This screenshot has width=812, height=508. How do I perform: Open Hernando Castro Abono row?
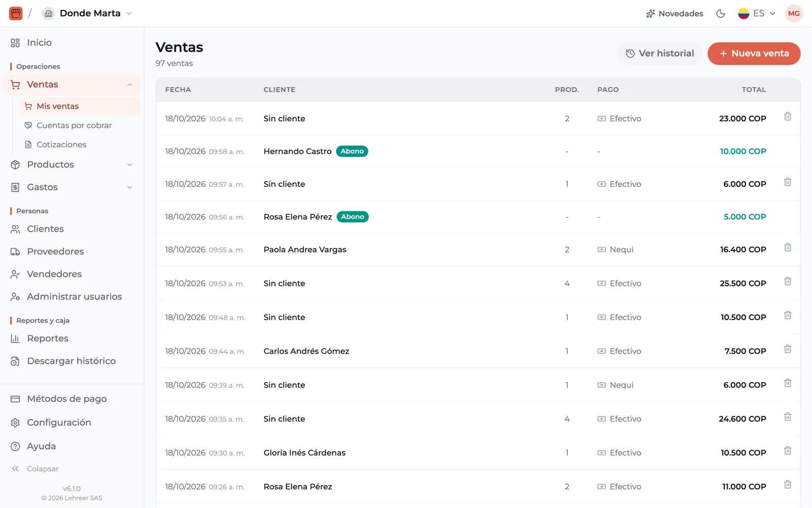(478, 151)
